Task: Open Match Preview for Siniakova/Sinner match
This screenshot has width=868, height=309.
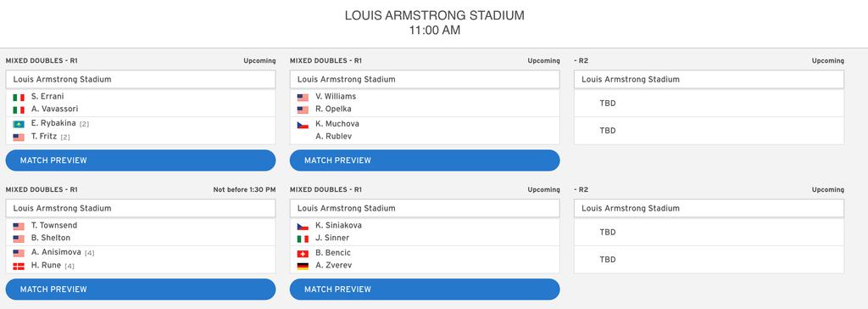Action: point(425,289)
